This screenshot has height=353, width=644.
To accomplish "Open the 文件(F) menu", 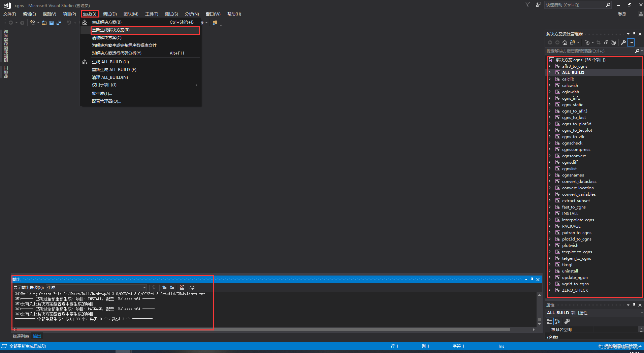I will click(10, 14).
